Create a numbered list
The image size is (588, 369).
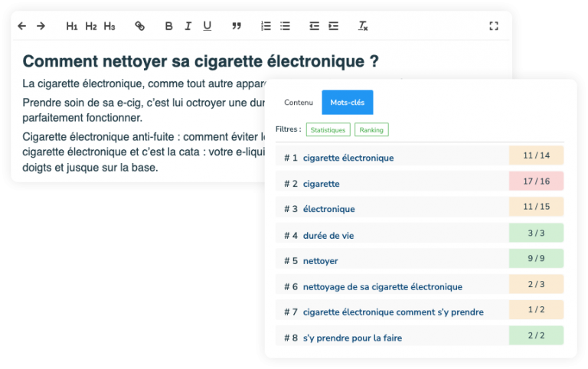(266, 26)
